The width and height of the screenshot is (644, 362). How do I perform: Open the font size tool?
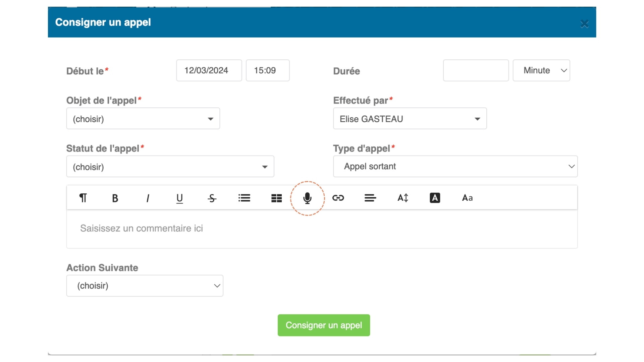[403, 198]
